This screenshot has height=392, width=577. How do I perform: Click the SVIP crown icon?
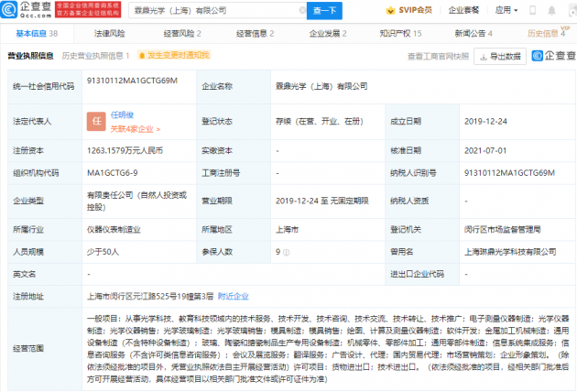coord(390,10)
